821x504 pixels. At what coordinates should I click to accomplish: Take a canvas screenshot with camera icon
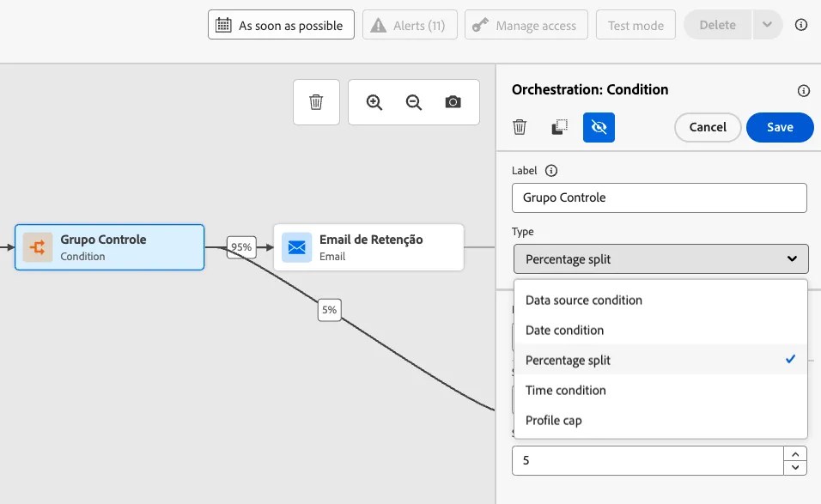(453, 102)
